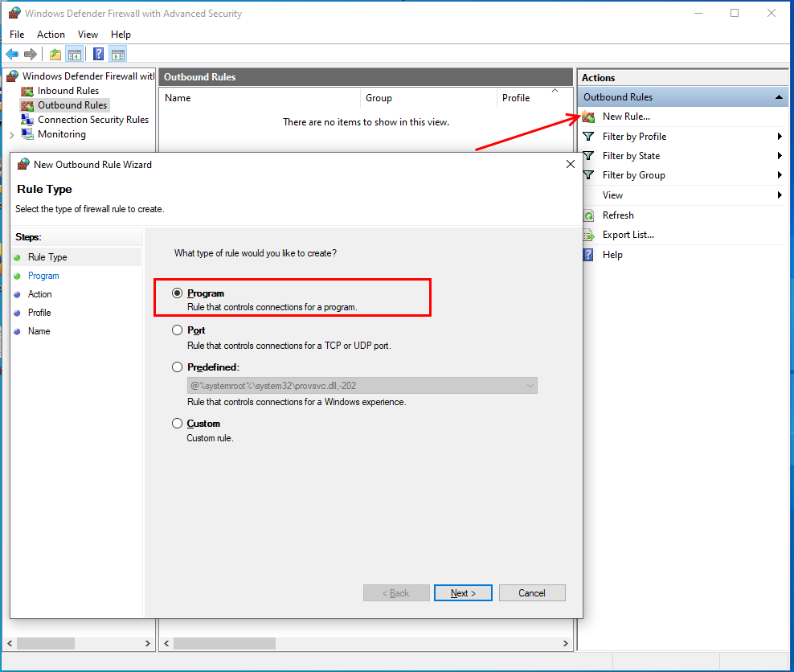This screenshot has height=672, width=794.
Task: Click the Cancel button
Action: click(532, 593)
